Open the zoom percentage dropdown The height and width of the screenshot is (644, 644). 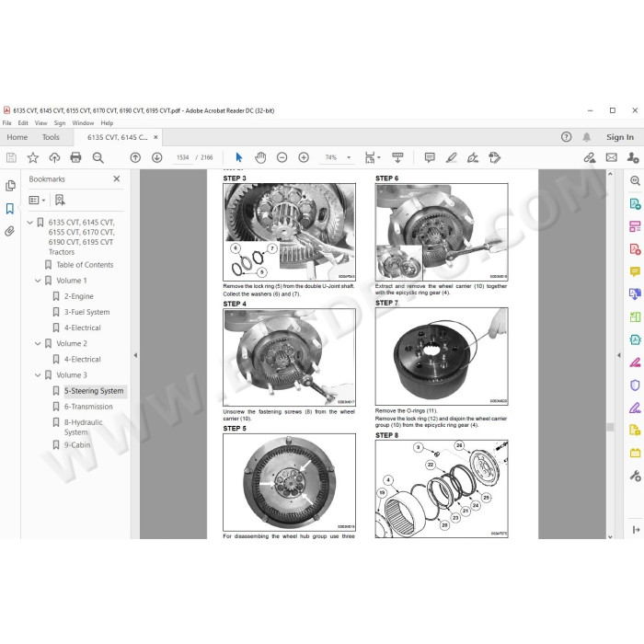pyautogui.click(x=349, y=157)
